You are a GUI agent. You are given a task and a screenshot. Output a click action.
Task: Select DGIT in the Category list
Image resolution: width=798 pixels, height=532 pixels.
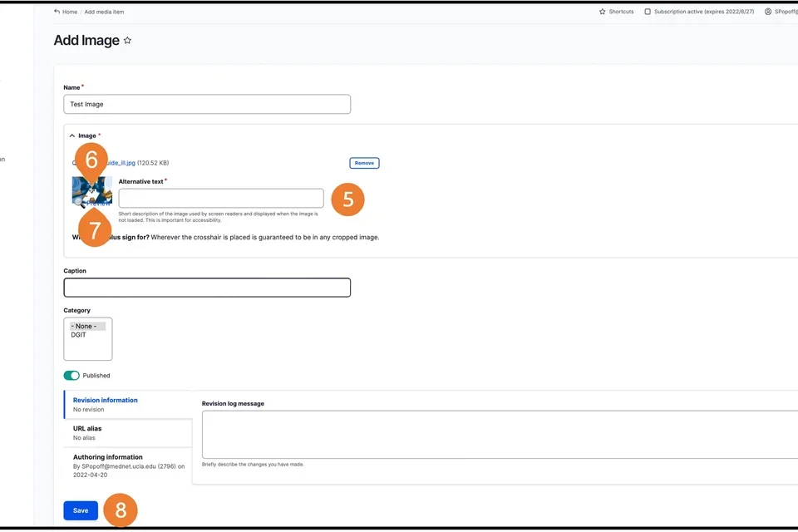pyautogui.click(x=80, y=335)
